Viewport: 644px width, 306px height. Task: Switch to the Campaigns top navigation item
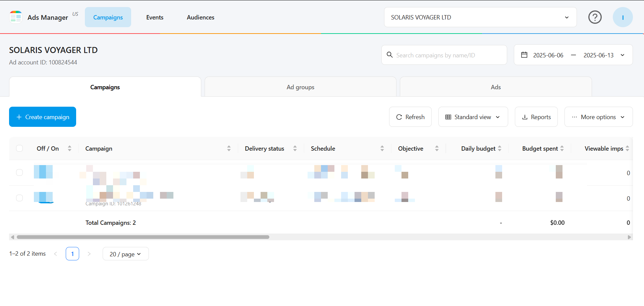coord(108,17)
